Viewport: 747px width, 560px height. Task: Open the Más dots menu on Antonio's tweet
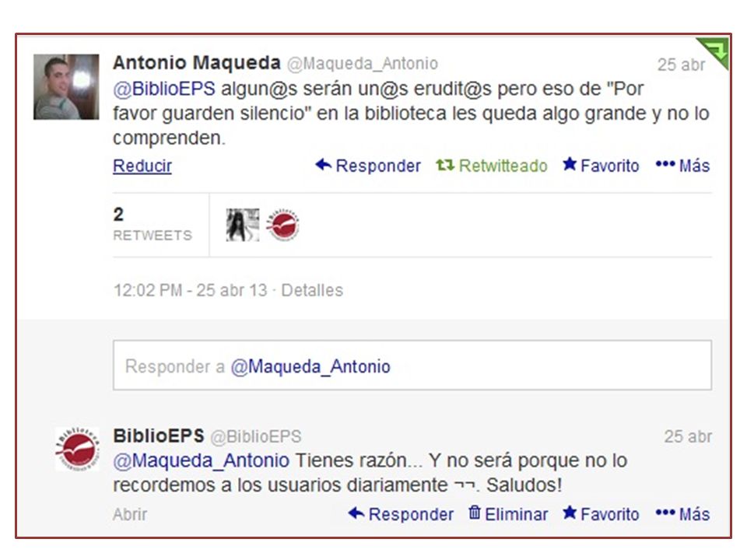(665, 164)
